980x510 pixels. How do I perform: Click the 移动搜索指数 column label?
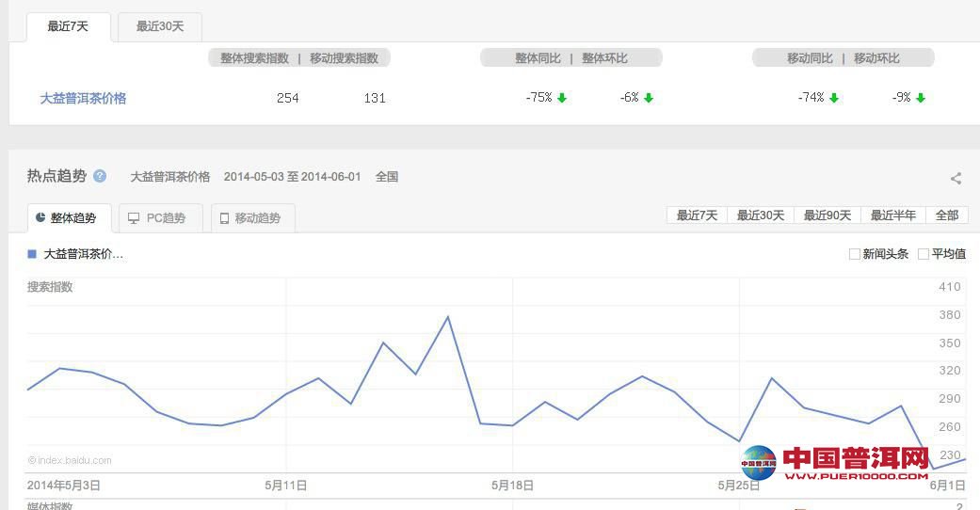tap(345, 58)
